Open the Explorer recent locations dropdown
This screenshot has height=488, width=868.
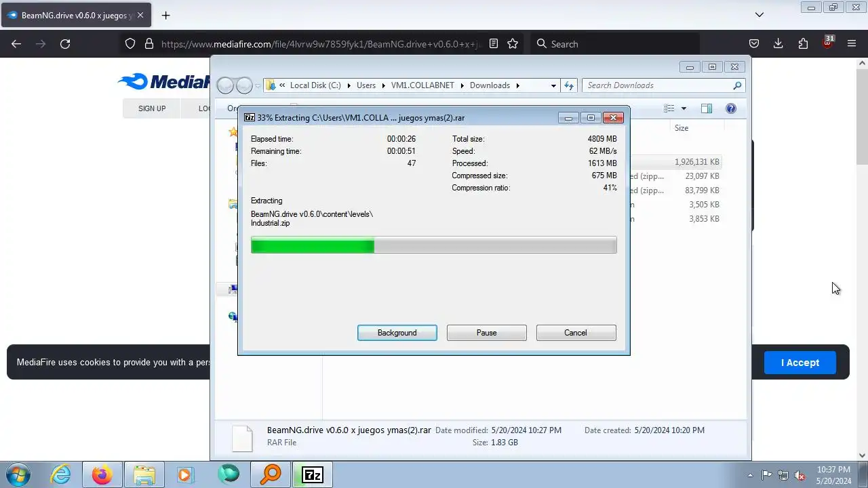point(258,86)
